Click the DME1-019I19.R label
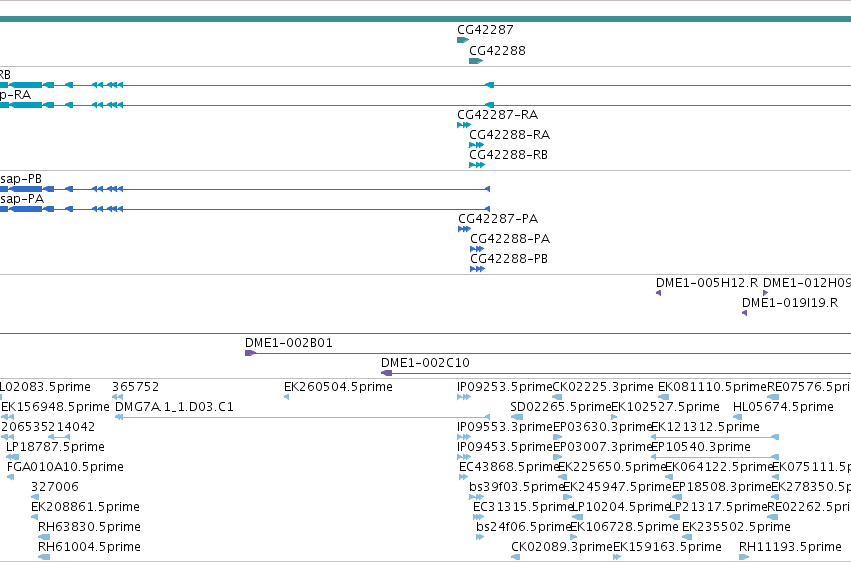This screenshot has height=562, width=851. point(790,303)
